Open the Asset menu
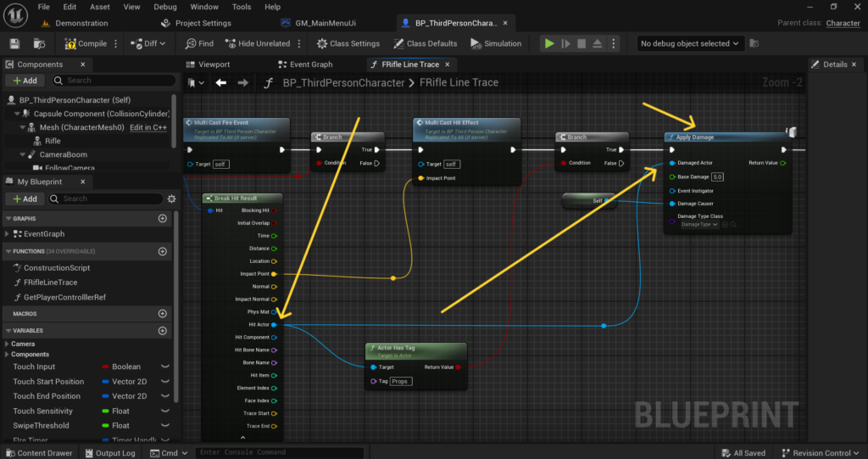This screenshot has height=459, width=868. [x=100, y=7]
